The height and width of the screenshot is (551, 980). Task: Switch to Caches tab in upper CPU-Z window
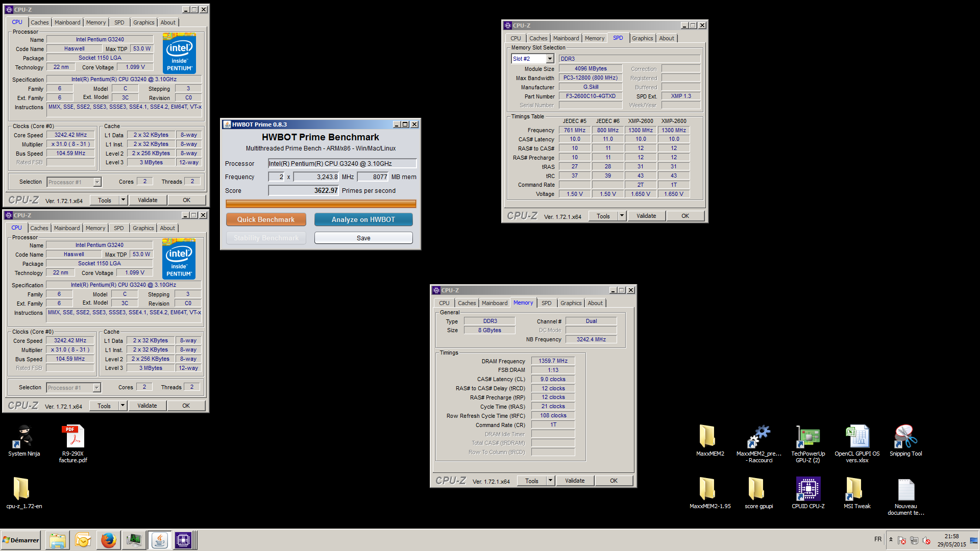[39, 22]
